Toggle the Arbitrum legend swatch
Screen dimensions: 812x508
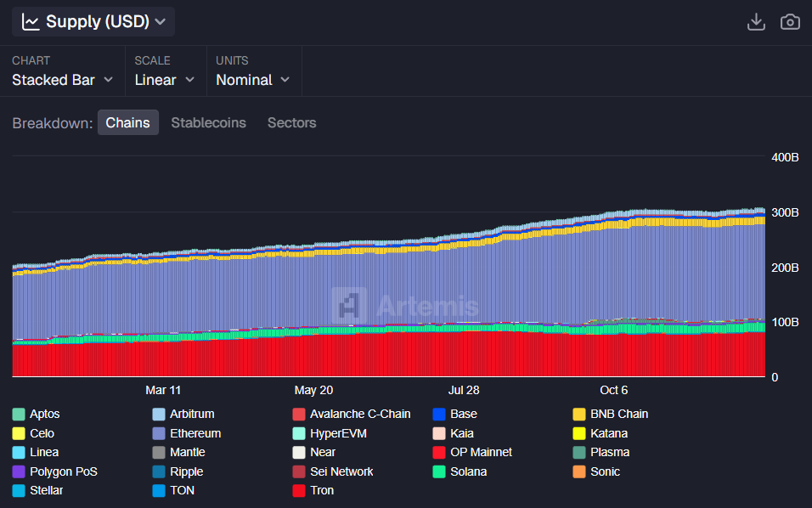(x=159, y=415)
